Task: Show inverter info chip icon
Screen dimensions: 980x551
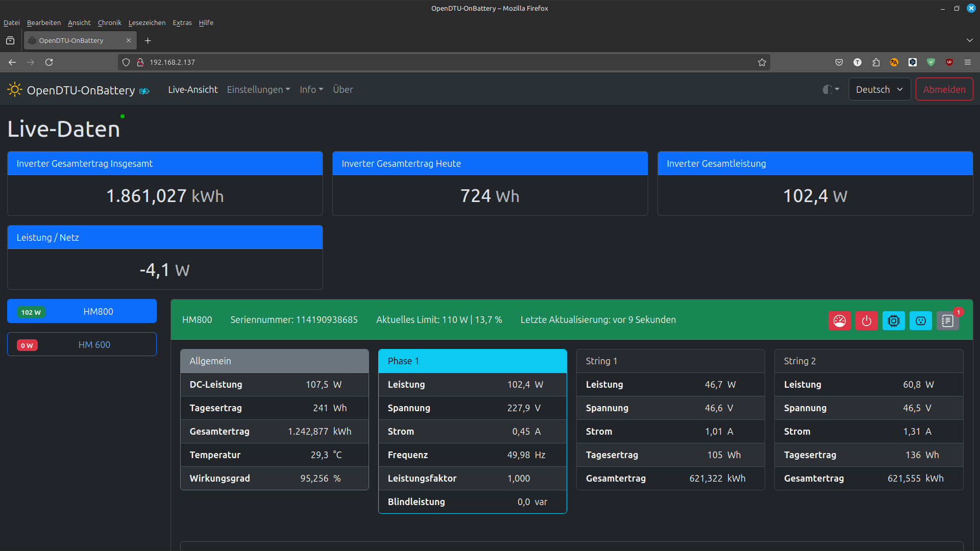Action: click(894, 320)
